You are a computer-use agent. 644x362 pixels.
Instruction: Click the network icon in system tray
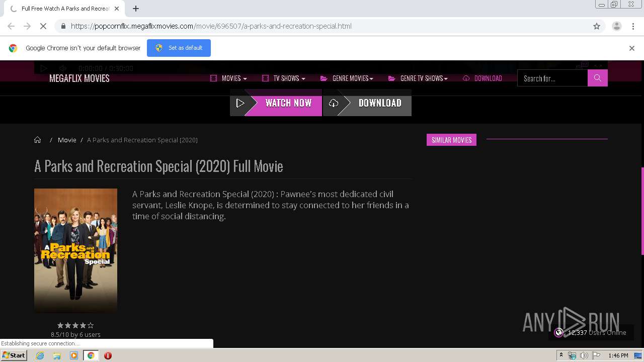click(572, 355)
